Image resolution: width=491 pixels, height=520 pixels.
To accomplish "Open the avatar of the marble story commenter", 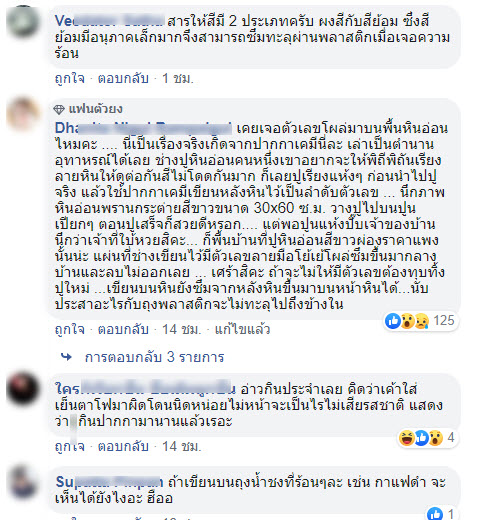I will click(23, 114).
